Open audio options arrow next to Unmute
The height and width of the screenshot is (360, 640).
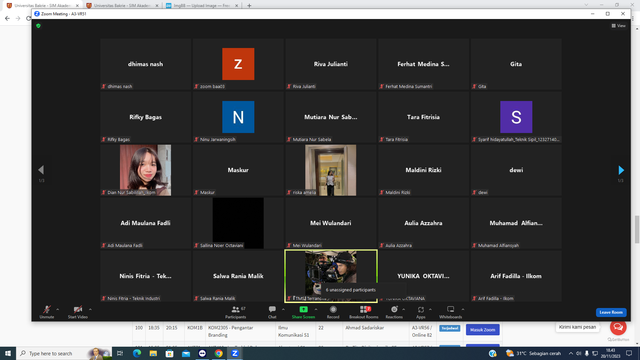point(58,309)
